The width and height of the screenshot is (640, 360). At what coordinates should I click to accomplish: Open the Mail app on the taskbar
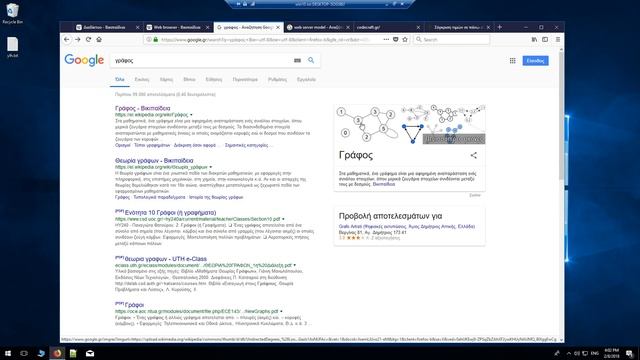[90, 353]
